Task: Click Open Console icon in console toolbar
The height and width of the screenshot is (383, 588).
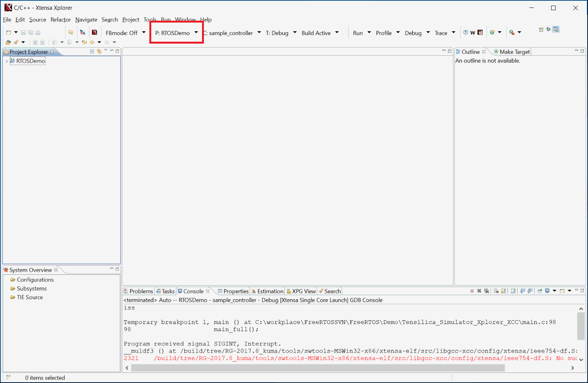Action: (x=562, y=291)
